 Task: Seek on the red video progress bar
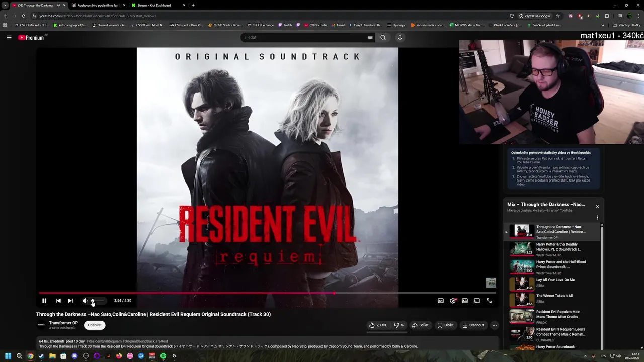(267, 293)
